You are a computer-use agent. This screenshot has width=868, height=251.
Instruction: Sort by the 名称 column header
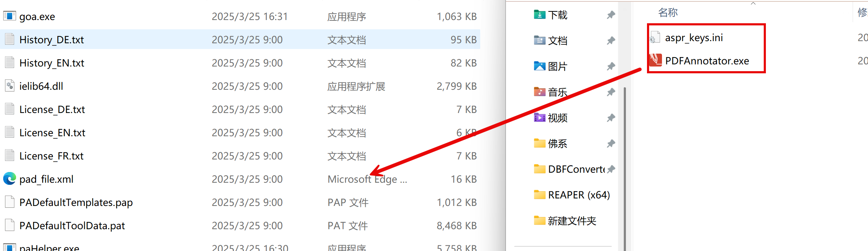[668, 13]
